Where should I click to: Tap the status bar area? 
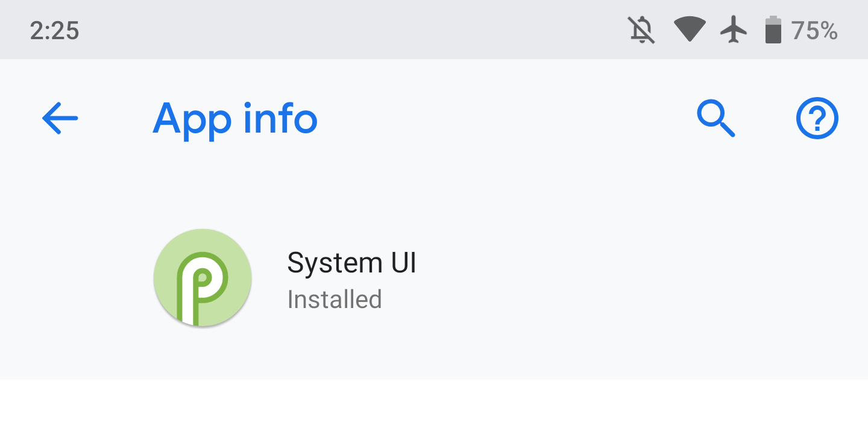pyautogui.click(x=422, y=30)
